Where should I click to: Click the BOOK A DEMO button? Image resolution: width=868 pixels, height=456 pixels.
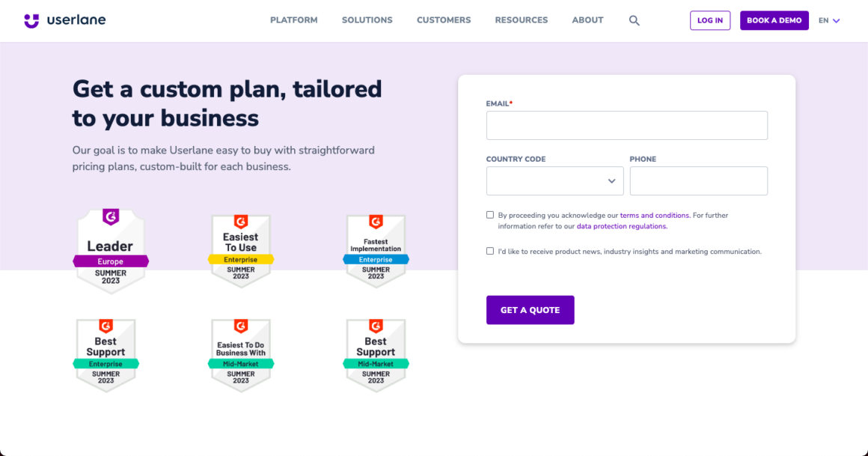click(x=774, y=20)
